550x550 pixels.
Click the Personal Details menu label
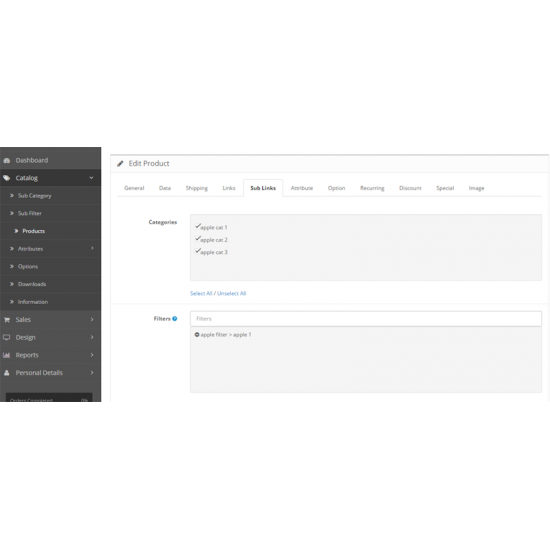39,373
